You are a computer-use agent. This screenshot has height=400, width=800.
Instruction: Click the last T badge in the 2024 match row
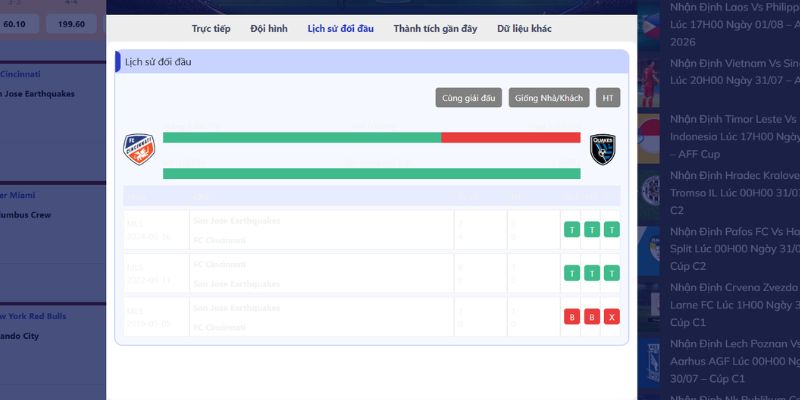pos(611,230)
